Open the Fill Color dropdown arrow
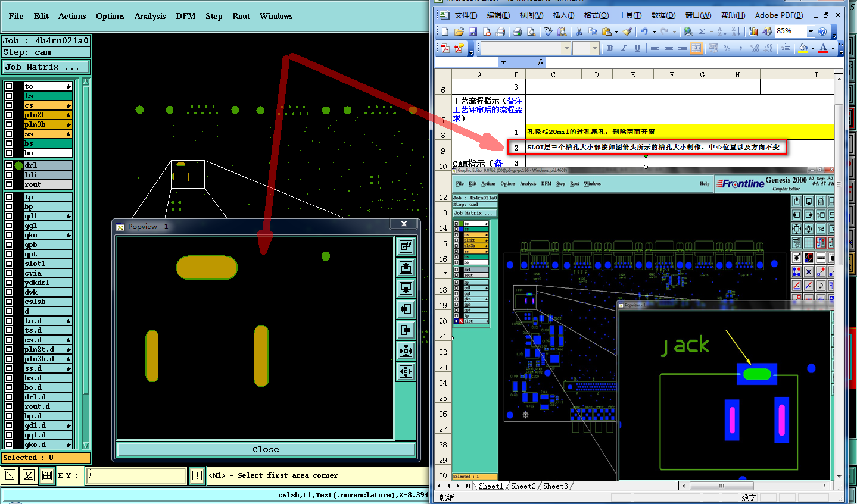857x504 pixels. pyautogui.click(x=812, y=48)
